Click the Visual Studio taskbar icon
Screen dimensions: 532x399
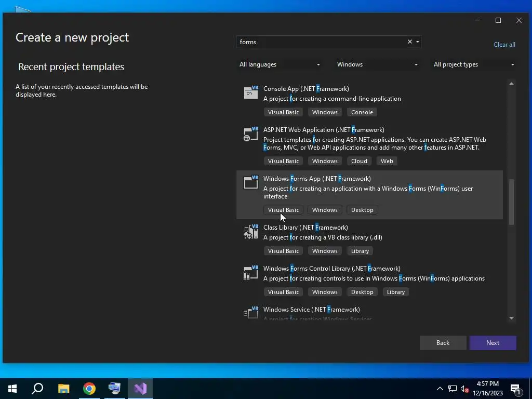[140, 389]
